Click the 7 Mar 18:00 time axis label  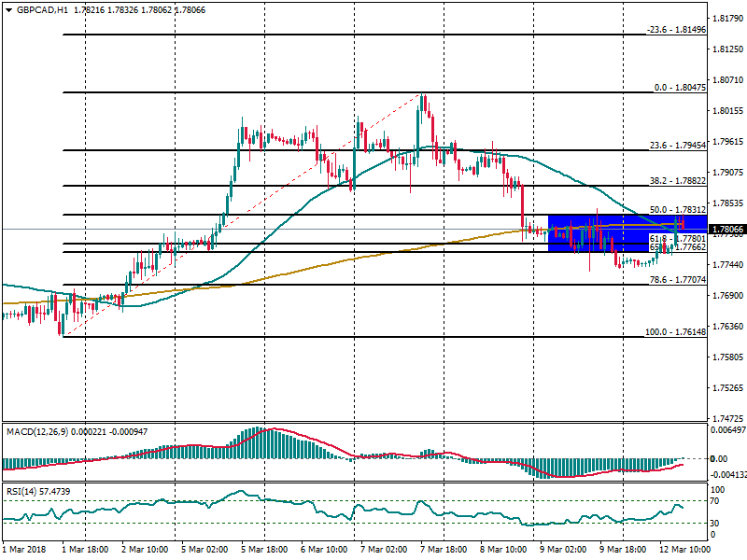pos(443,551)
